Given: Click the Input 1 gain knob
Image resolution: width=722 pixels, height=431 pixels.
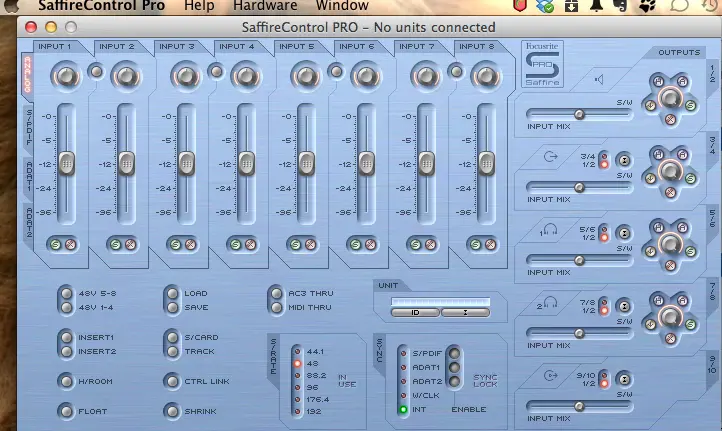Looking at the screenshot, I should coord(66,76).
